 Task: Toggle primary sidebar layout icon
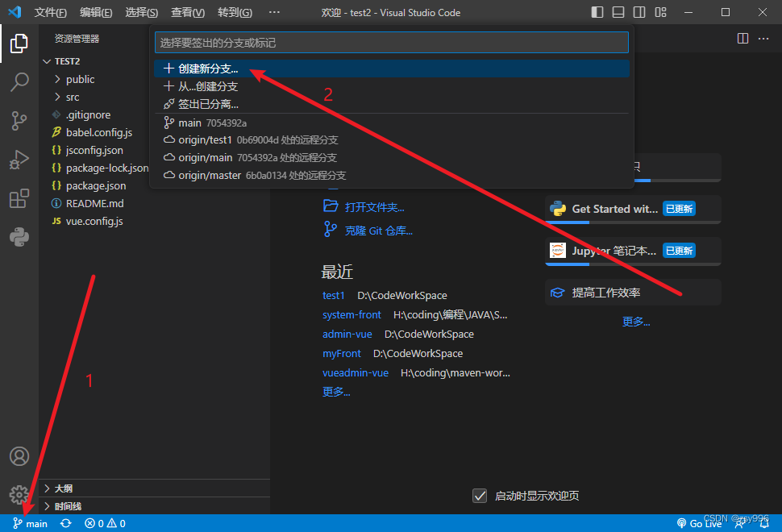click(x=597, y=12)
